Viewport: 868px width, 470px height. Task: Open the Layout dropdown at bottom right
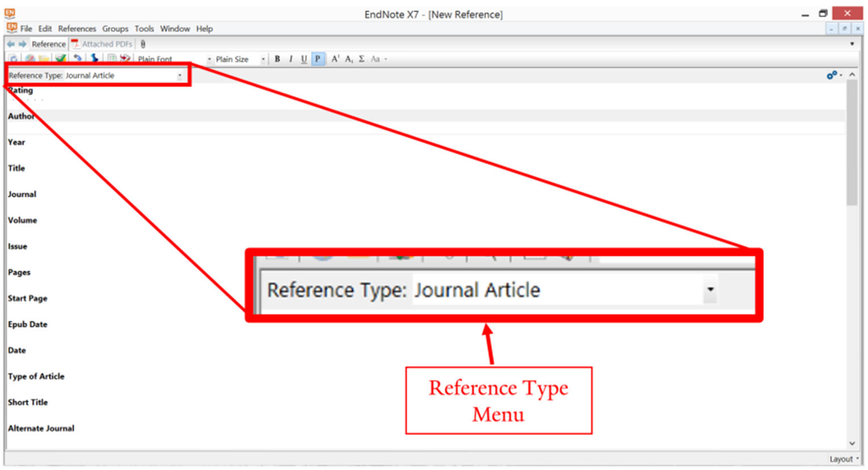coord(844,459)
